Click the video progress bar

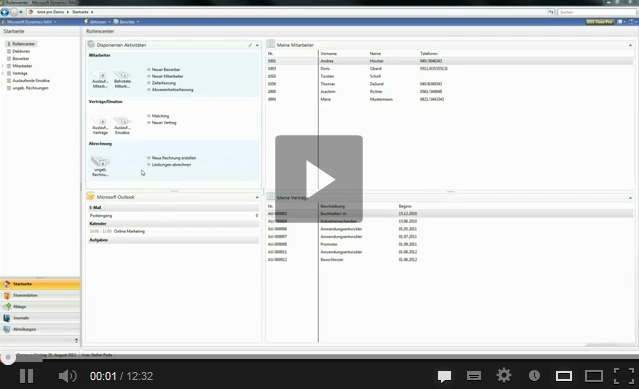320,357
